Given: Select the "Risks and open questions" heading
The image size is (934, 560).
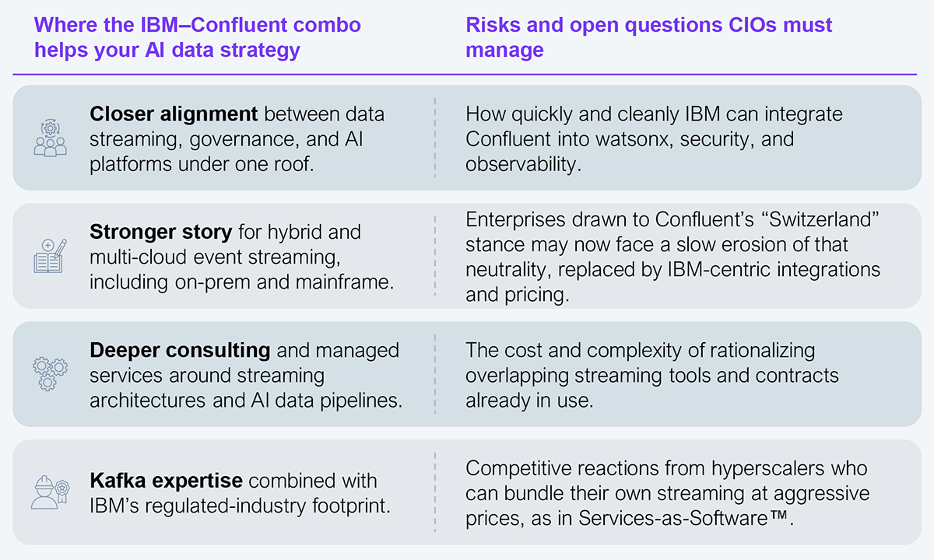Looking at the screenshot, I should click(648, 37).
